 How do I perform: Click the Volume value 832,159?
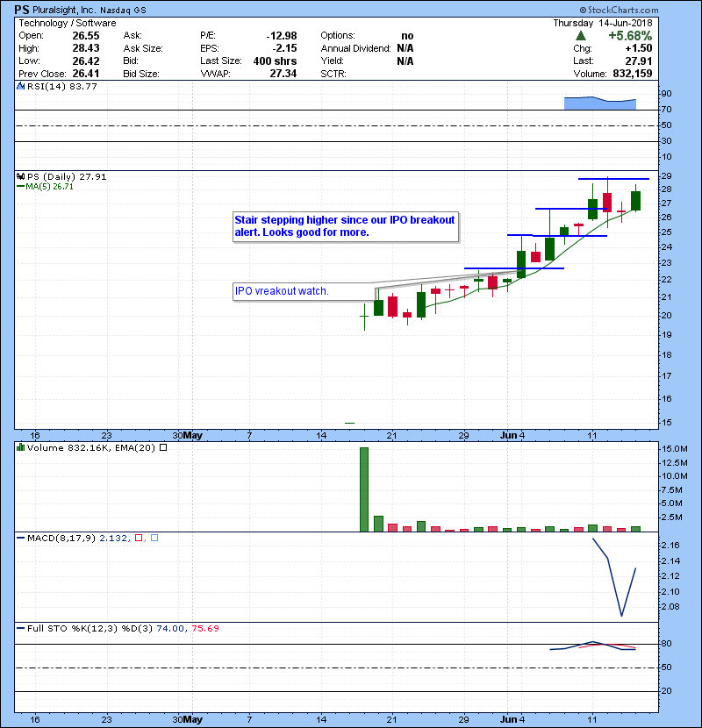coord(633,74)
